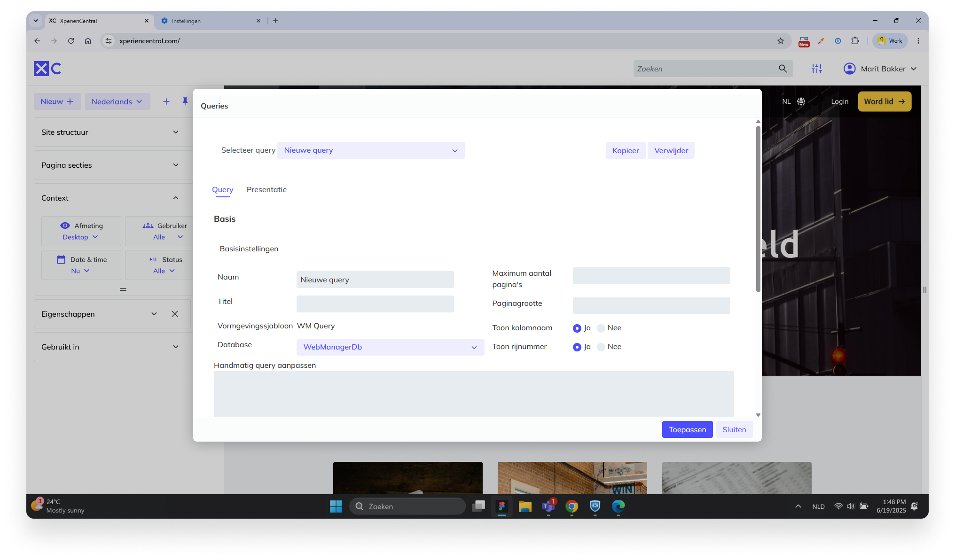
Task: Click the Naam input field
Action: point(375,280)
